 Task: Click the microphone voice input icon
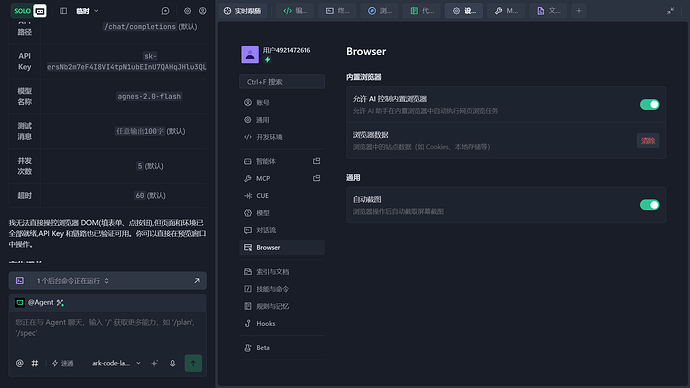pyautogui.click(x=172, y=363)
